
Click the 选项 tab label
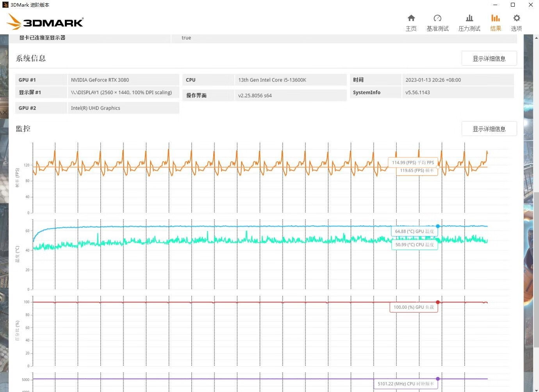[x=516, y=29]
